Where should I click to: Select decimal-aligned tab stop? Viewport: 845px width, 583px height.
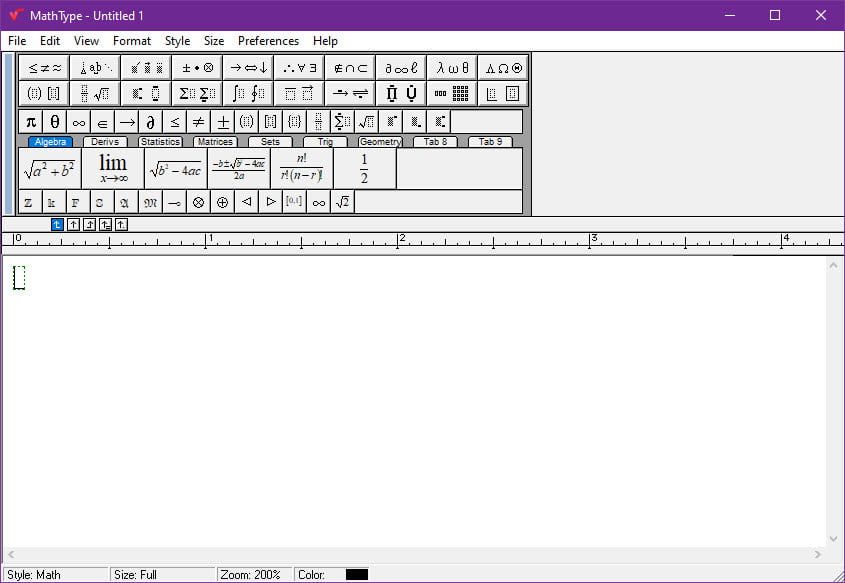coord(122,225)
